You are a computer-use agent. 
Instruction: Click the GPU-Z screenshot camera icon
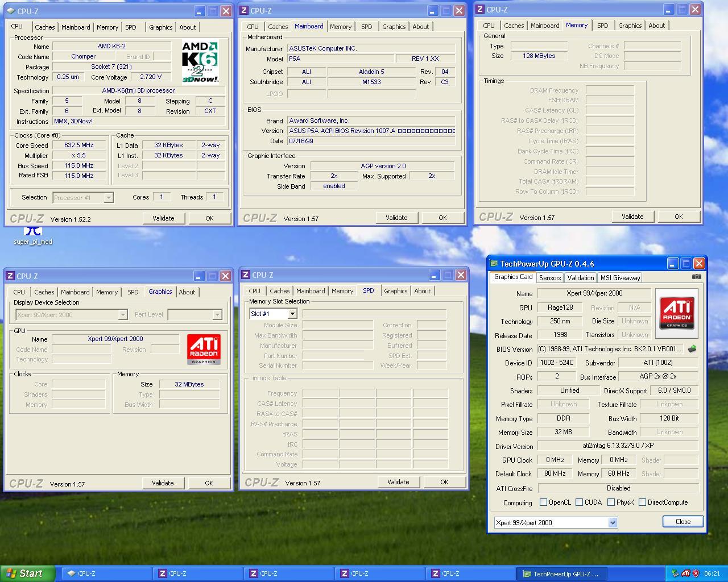[x=696, y=277]
